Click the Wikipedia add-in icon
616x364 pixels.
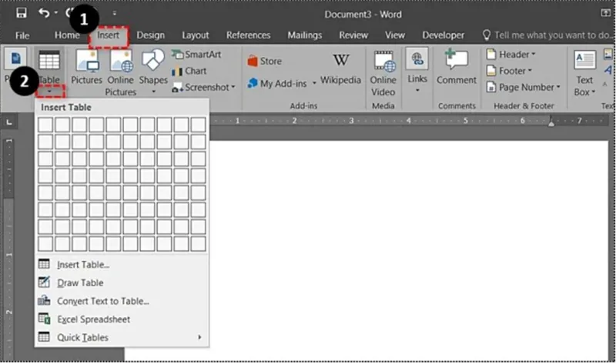340,60
